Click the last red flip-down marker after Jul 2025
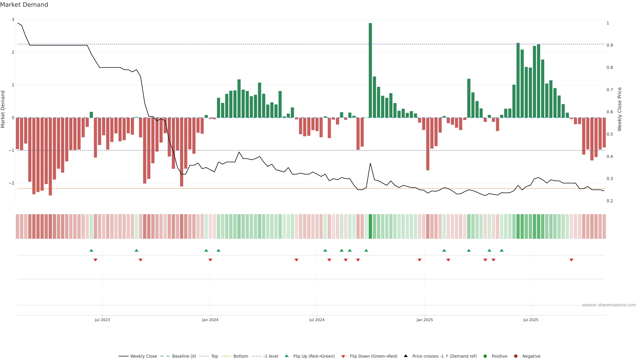Image resolution: width=644 pixels, height=362 pixels. [571, 260]
